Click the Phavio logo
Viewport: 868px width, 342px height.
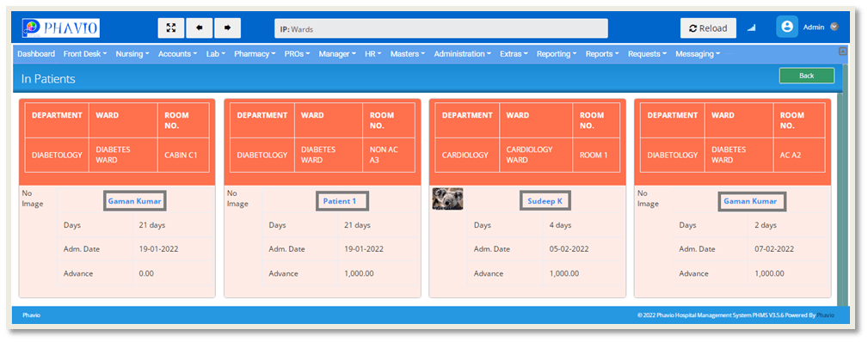61,27
